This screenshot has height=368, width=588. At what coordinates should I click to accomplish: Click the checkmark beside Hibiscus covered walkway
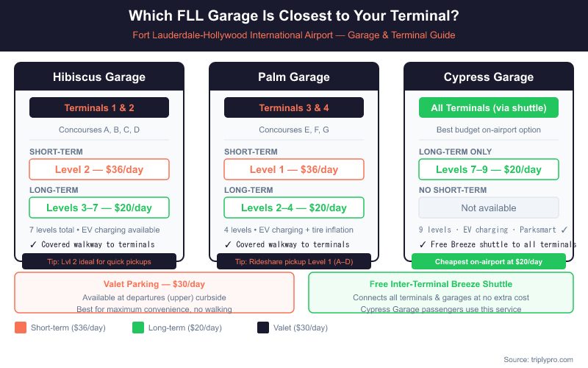[33, 244]
